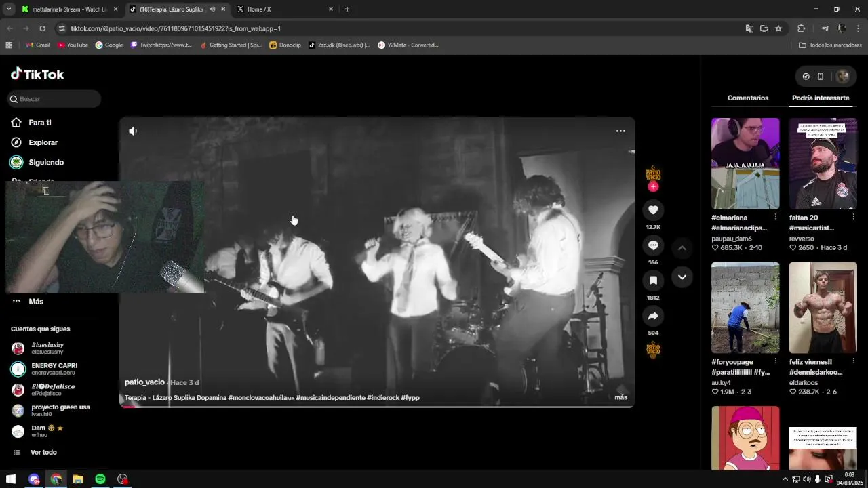Open the 'faltan 20' recommended video thumbnail

[823, 163]
